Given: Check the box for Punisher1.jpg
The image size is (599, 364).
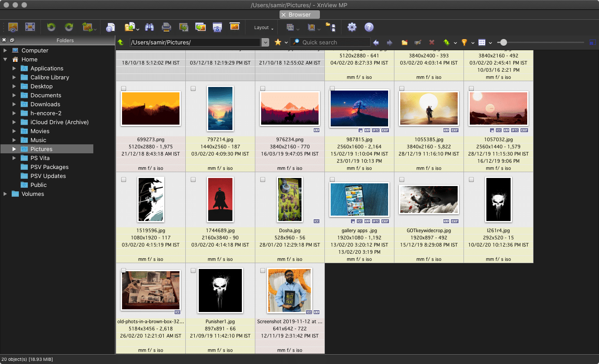Looking at the screenshot, I should pyautogui.click(x=193, y=271).
